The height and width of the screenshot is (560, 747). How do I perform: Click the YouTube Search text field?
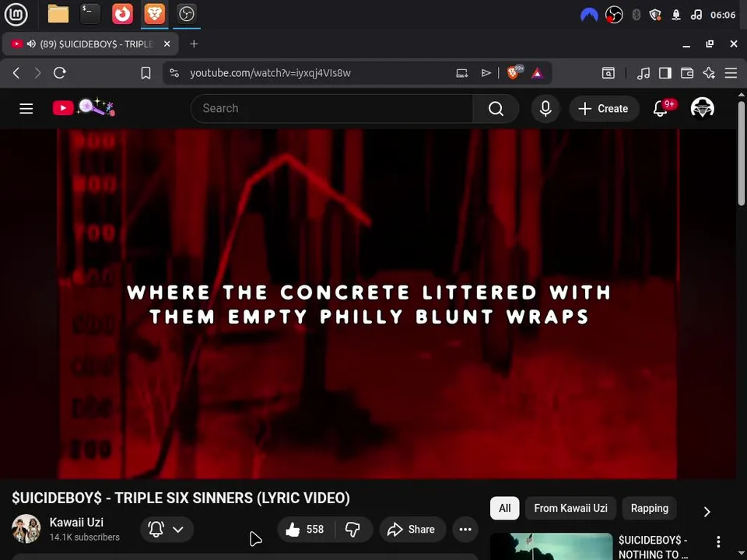[x=332, y=109]
